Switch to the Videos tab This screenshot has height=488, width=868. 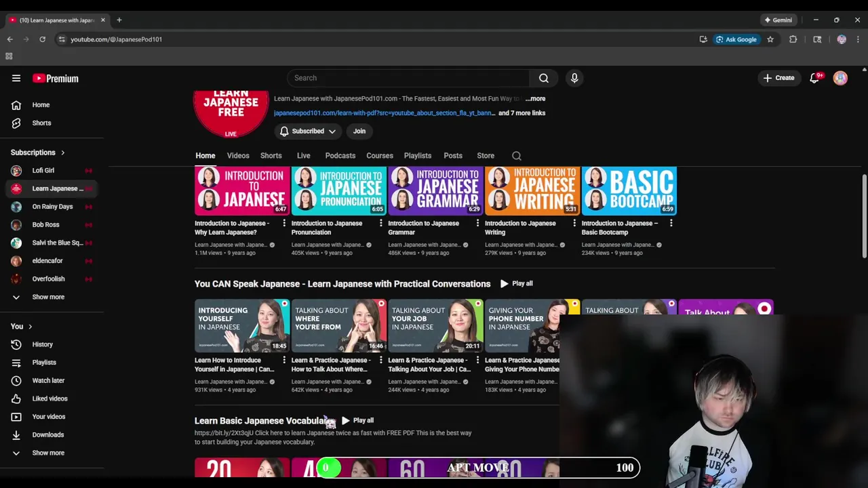point(238,156)
